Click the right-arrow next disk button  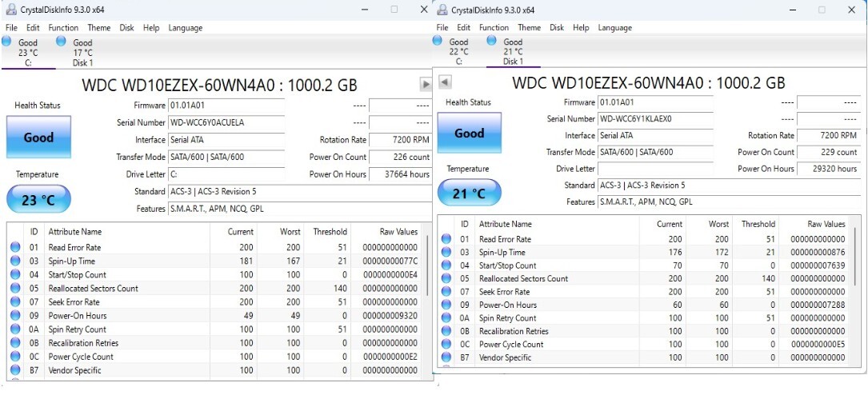[x=426, y=85]
